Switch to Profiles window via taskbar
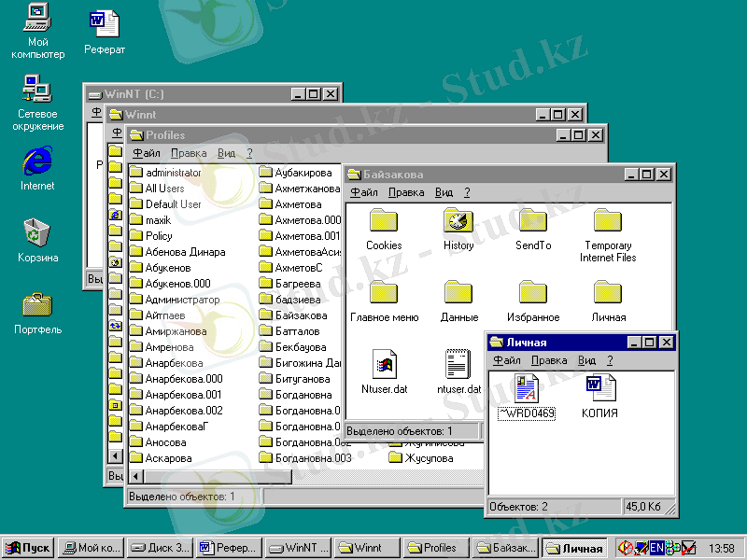The image size is (747, 560). (x=432, y=548)
